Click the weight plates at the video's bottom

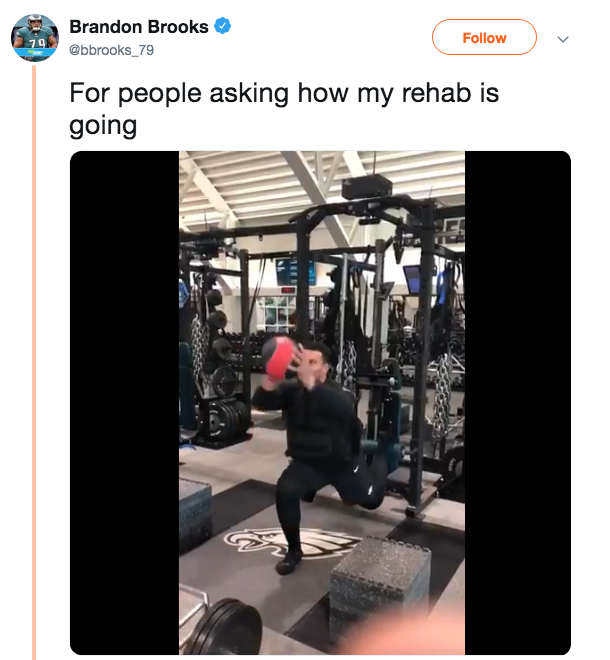pos(224,628)
